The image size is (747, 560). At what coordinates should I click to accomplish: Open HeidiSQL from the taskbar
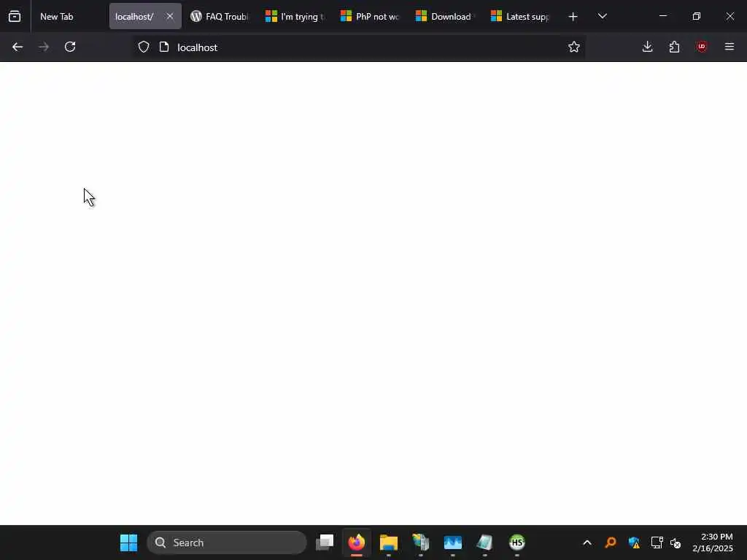[x=517, y=542]
